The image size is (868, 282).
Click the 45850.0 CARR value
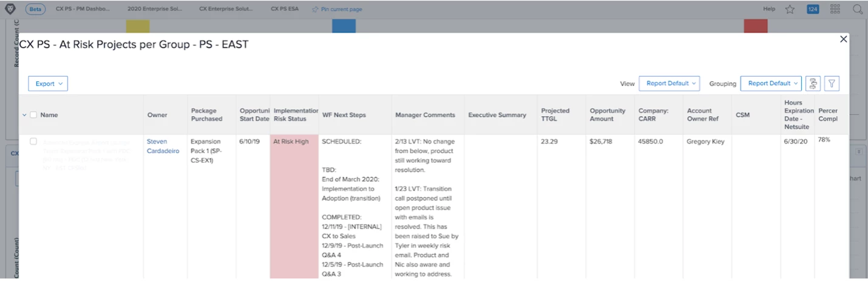pos(651,142)
